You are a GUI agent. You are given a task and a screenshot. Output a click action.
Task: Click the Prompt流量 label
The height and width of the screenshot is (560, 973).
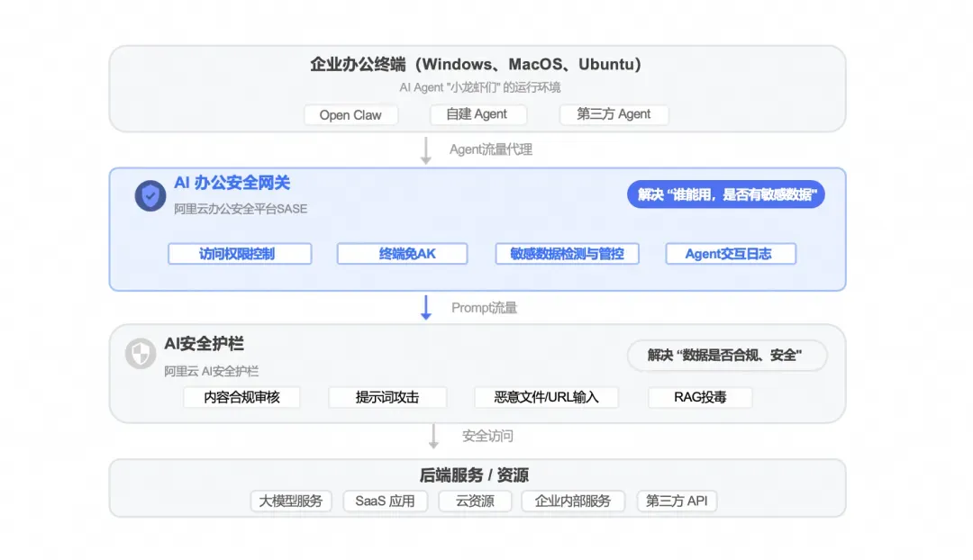coord(484,308)
